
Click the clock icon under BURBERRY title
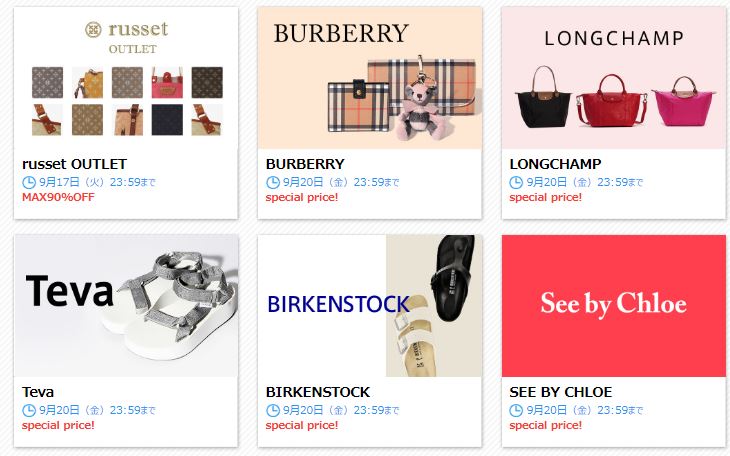[x=273, y=182]
